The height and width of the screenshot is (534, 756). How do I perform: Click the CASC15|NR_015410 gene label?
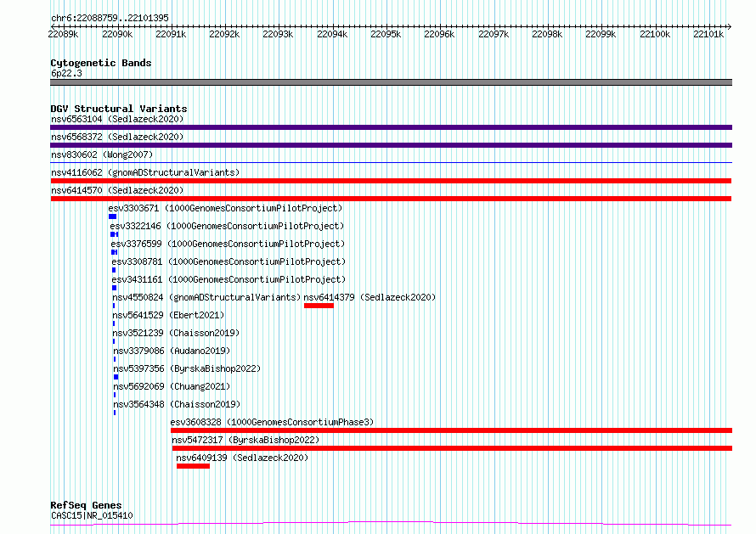(92, 515)
